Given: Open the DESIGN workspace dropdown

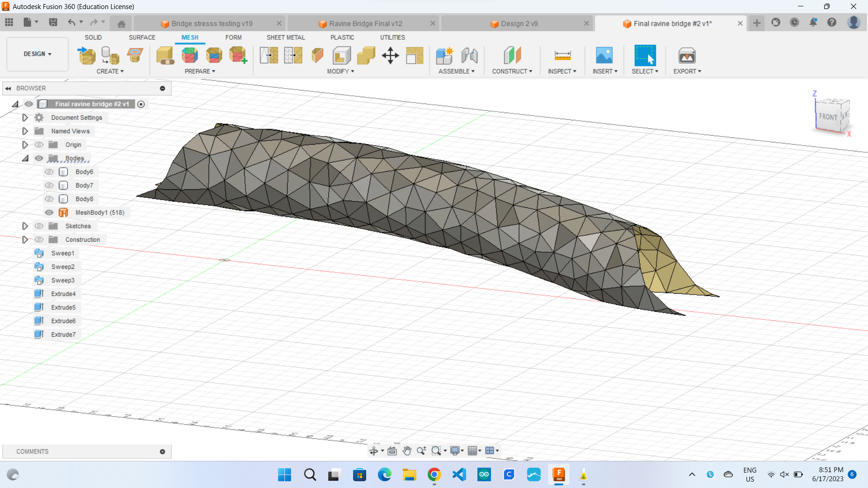Looking at the screenshot, I should (x=37, y=54).
